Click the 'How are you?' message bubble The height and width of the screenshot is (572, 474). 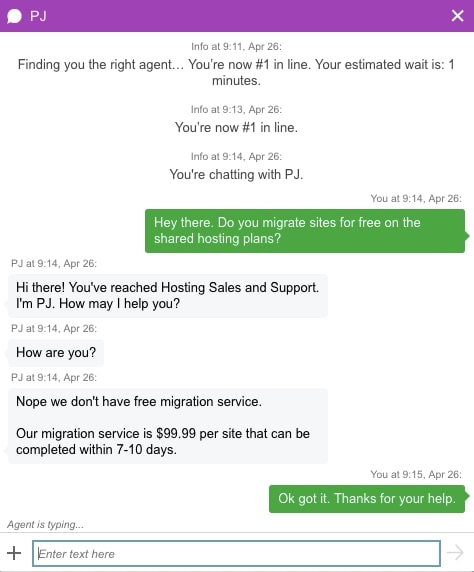pyautogui.click(x=56, y=353)
